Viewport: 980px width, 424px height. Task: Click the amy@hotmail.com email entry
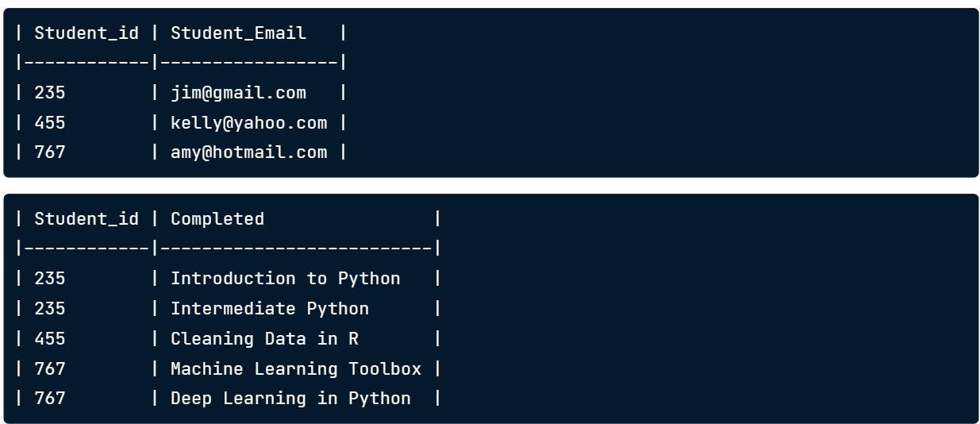pyautogui.click(x=248, y=152)
